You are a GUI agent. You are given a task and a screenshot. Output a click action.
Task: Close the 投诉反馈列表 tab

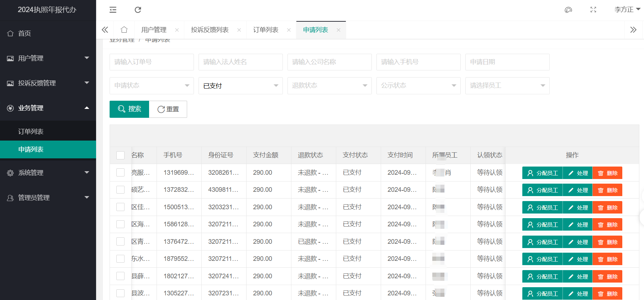tap(239, 30)
